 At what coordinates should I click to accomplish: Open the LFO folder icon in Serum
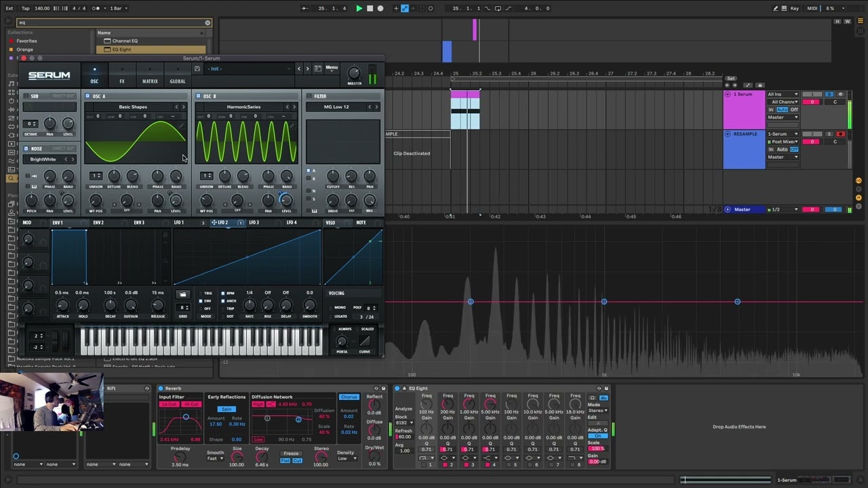pos(182,294)
